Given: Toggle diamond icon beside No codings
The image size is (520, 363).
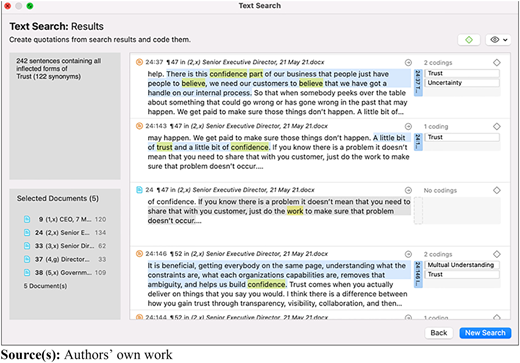Looking at the screenshot, I should click(x=497, y=190).
